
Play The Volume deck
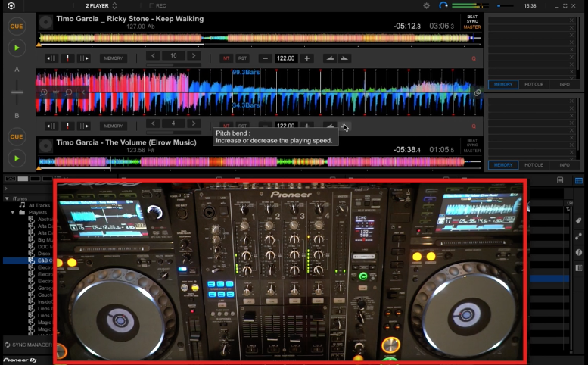point(17,158)
